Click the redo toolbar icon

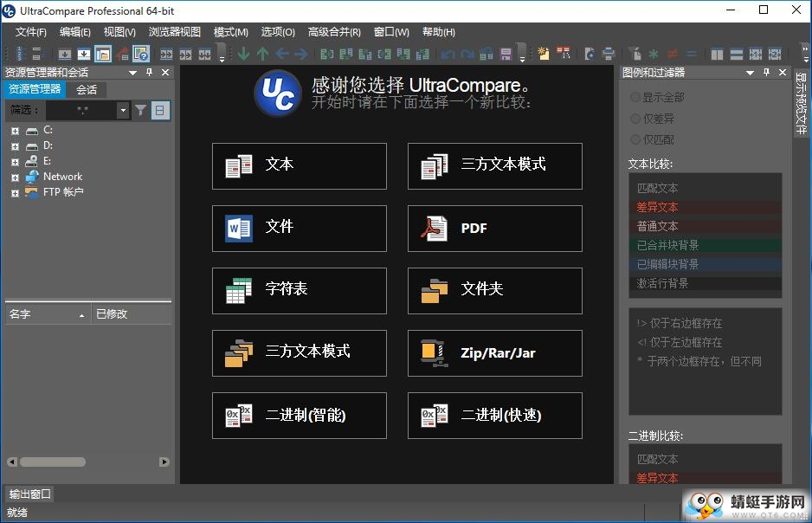pos(467,54)
